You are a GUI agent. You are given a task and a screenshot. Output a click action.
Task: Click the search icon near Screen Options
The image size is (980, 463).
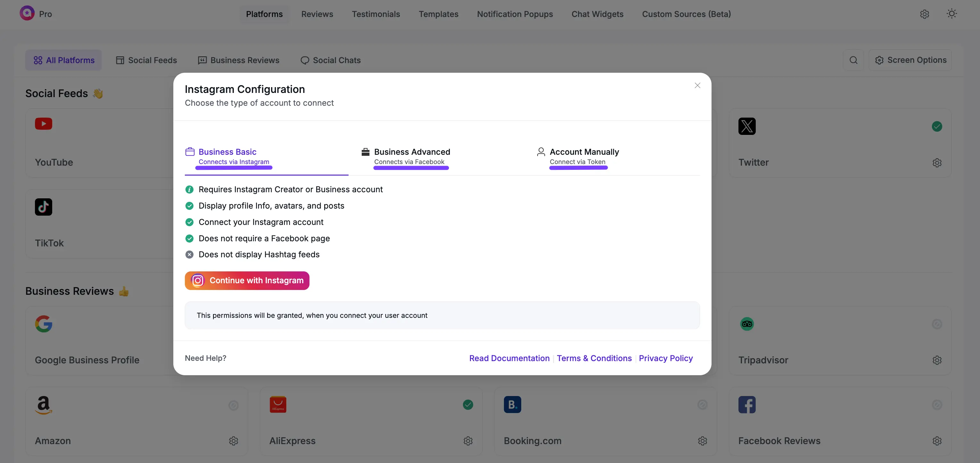[854, 60]
